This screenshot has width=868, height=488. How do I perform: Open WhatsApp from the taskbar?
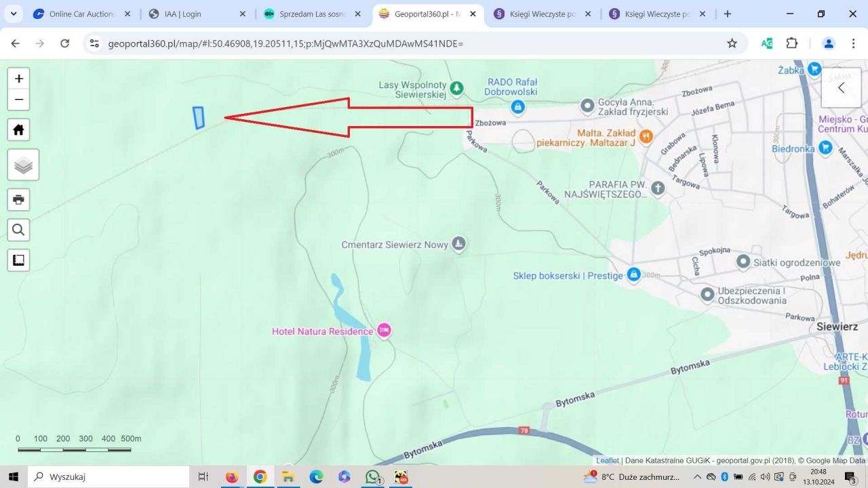372,476
